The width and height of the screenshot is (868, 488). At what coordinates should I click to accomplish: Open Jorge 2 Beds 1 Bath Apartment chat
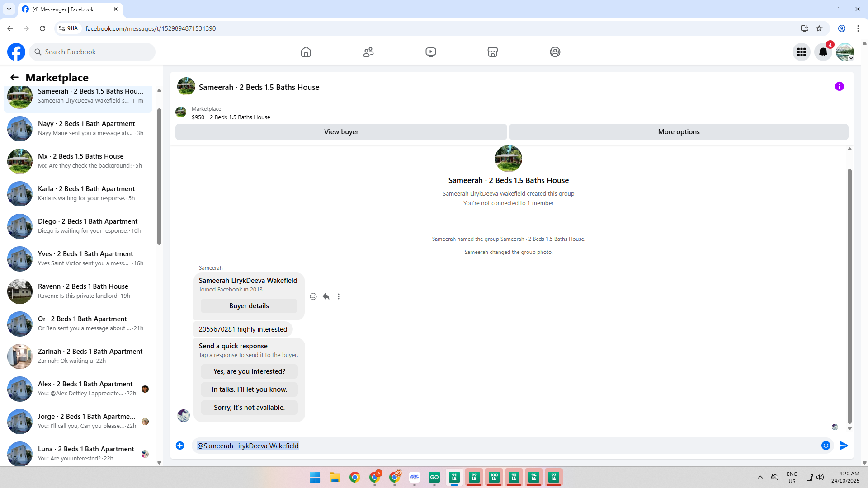tap(78, 421)
